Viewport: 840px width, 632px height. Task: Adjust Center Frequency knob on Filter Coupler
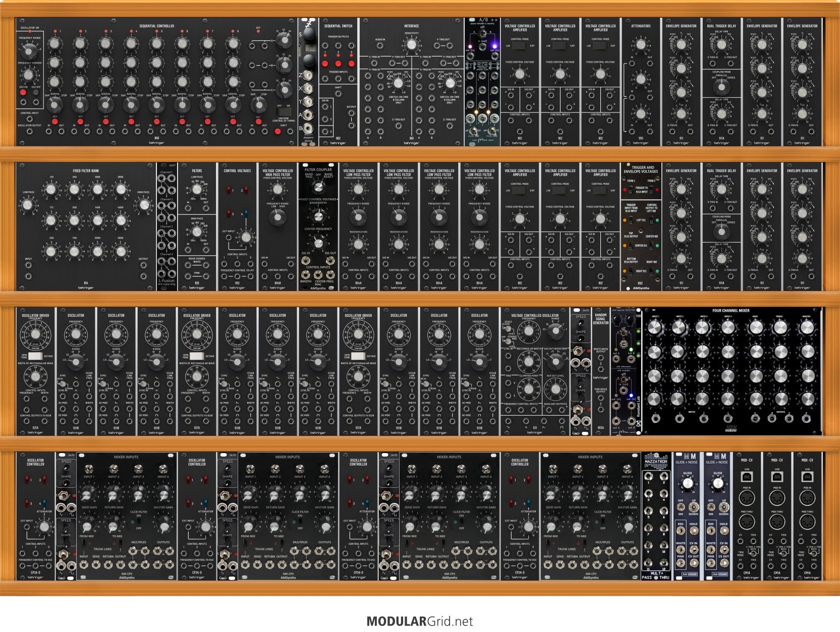tap(318, 243)
